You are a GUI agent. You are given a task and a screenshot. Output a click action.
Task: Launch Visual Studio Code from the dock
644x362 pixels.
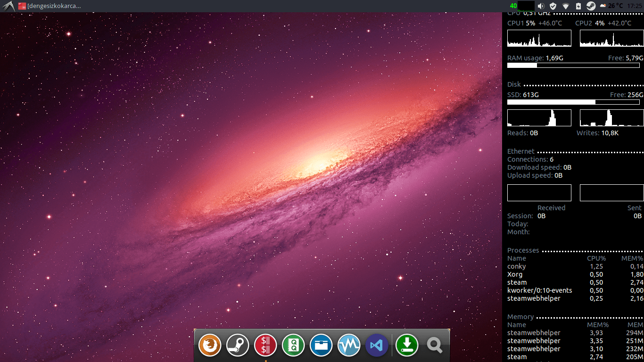[x=376, y=345]
